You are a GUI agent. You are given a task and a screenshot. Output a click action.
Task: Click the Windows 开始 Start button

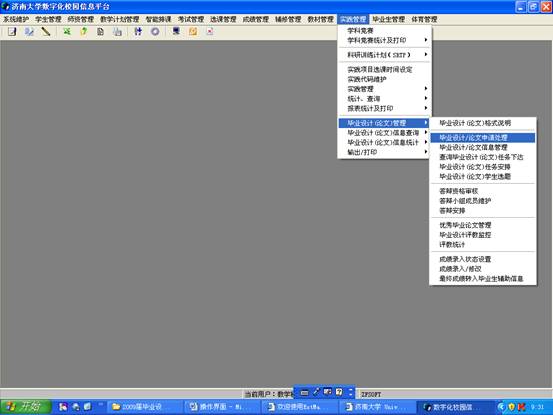(x=25, y=407)
